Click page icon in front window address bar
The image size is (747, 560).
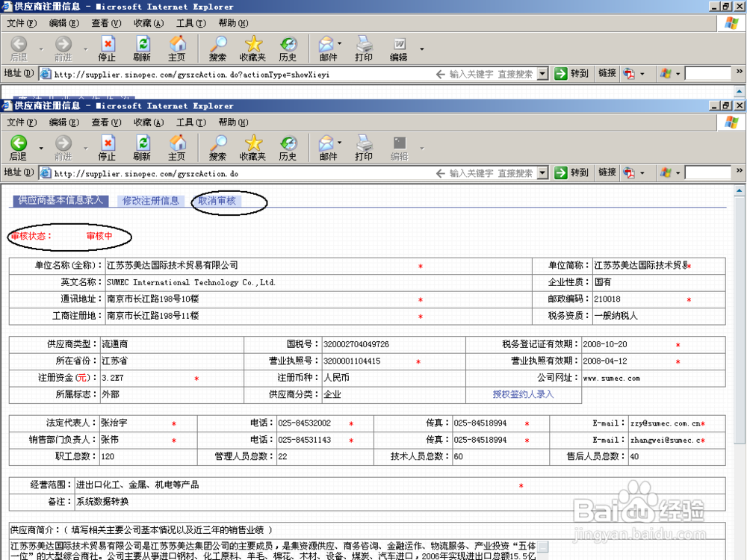pyautogui.click(x=46, y=173)
